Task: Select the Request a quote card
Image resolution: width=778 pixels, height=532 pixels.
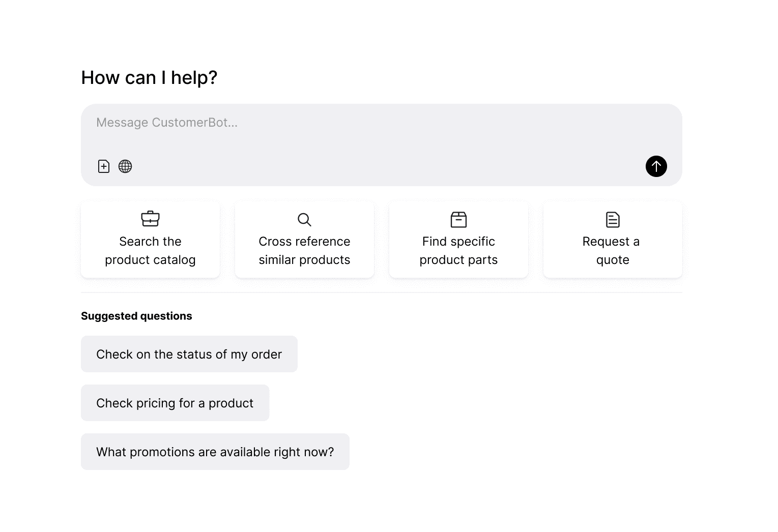Action: [x=612, y=240]
